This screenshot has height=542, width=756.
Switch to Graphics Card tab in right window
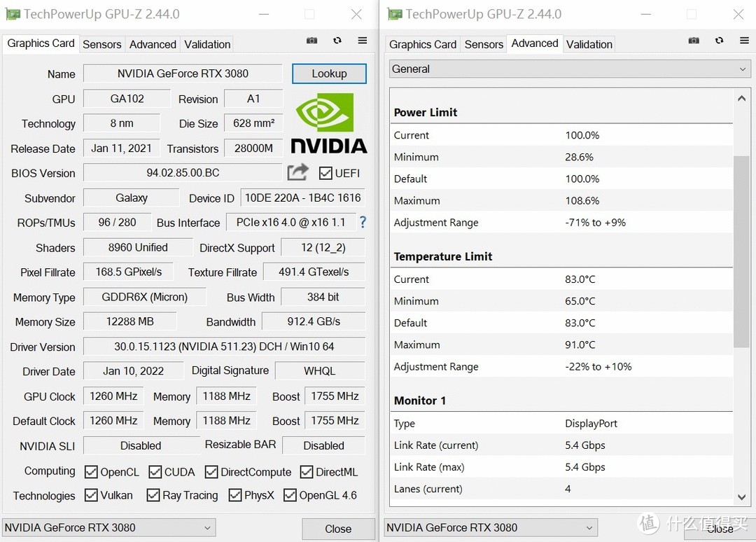tap(422, 44)
